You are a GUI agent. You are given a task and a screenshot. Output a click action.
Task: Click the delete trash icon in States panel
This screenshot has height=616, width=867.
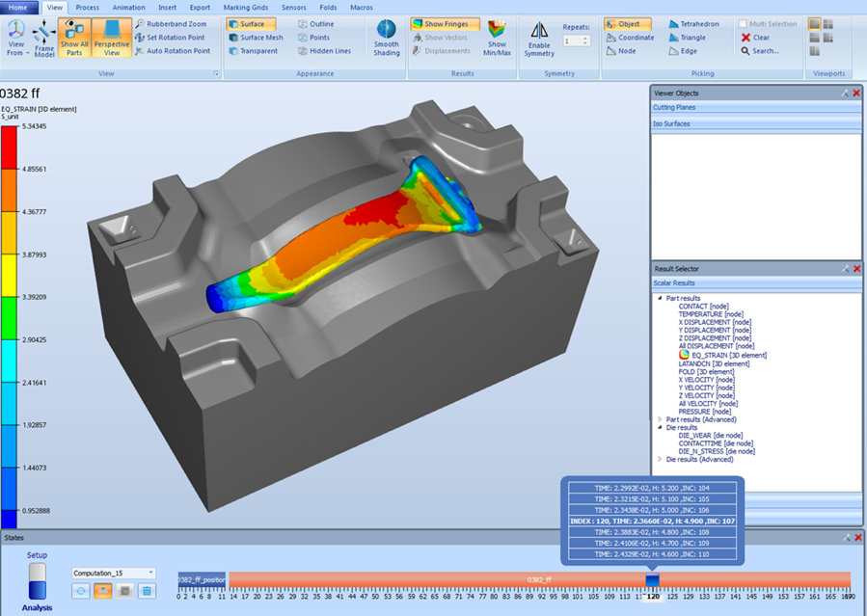click(x=147, y=591)
